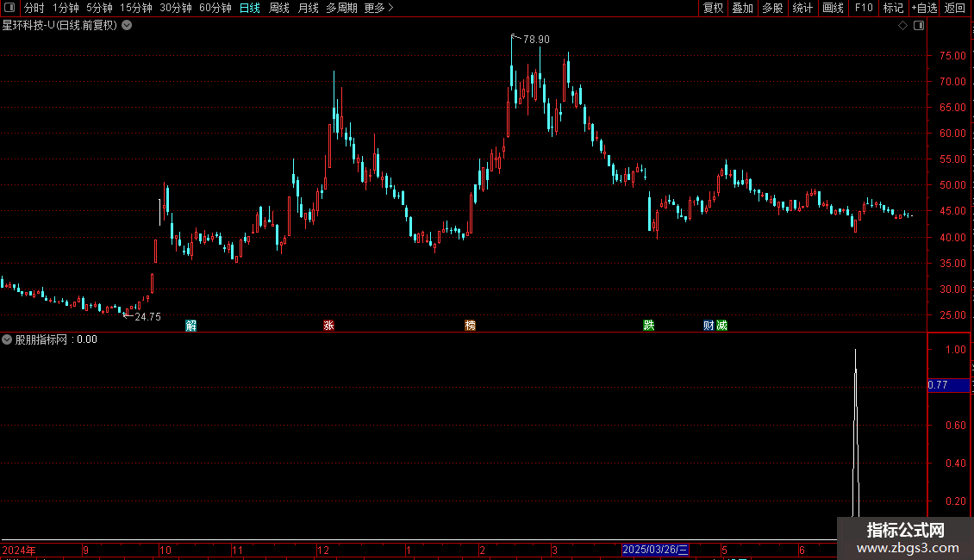The height and width of the screenshot is (560, 974).
Task: Click the 涨 event marker
Action: [x=328, y=326]
